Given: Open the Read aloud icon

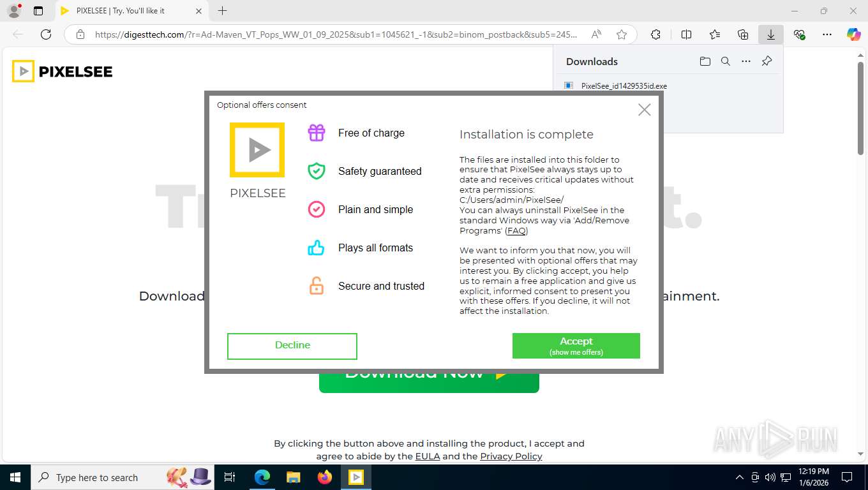Looking at the screenshot, I should [x=596, y=34].
